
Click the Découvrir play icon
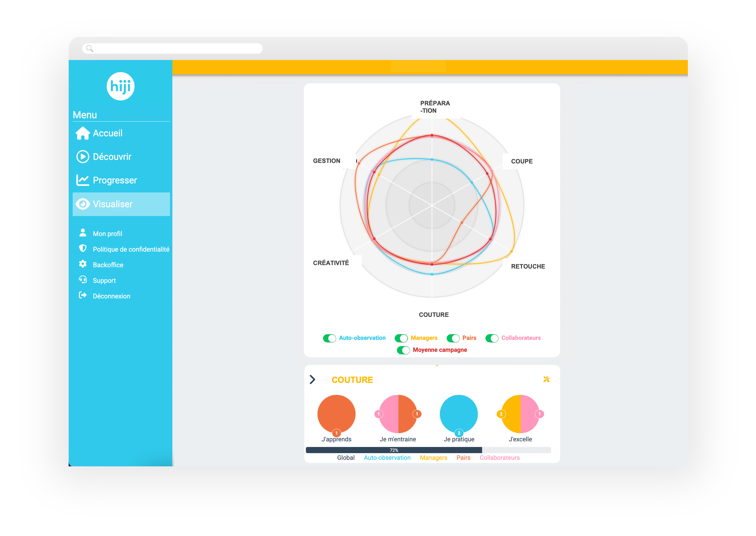coord(83,156)
